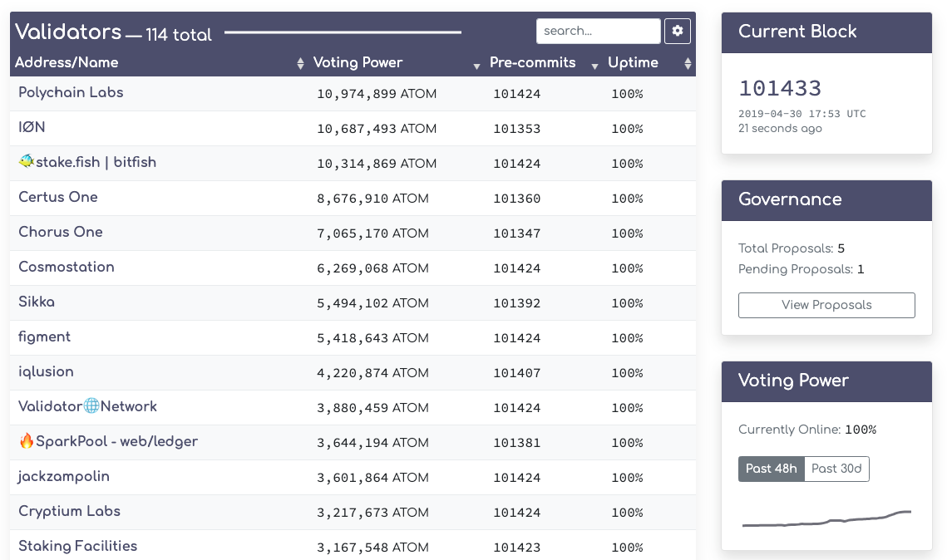The image size is (947, 560).
Task: Select the Past 48h toggle
Action: (x=772, y=469)
